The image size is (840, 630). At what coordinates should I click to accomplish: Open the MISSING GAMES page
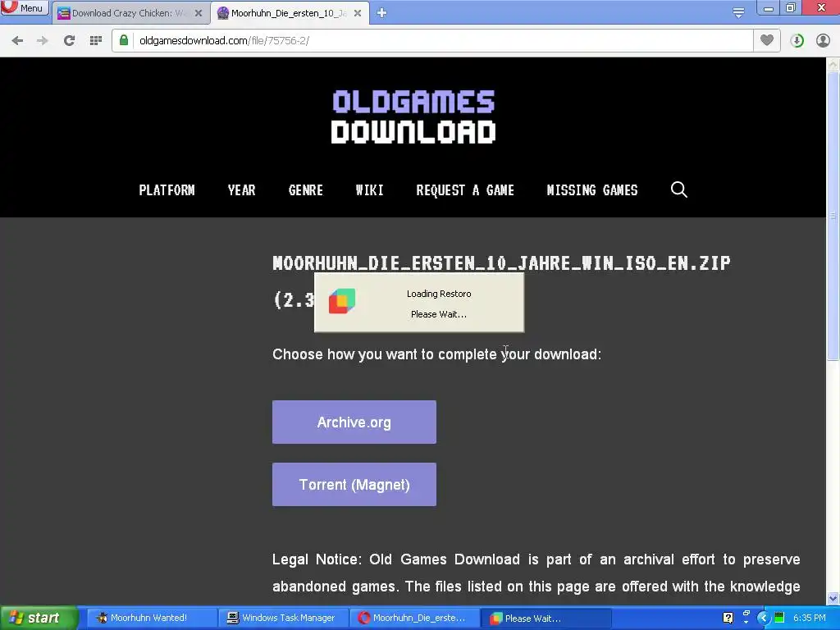pos(592,190)
